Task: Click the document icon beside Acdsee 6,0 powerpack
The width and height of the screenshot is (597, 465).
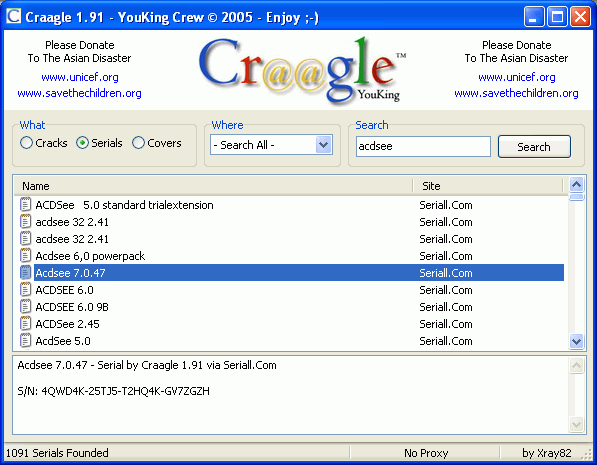Action: (x=25, y=256)
